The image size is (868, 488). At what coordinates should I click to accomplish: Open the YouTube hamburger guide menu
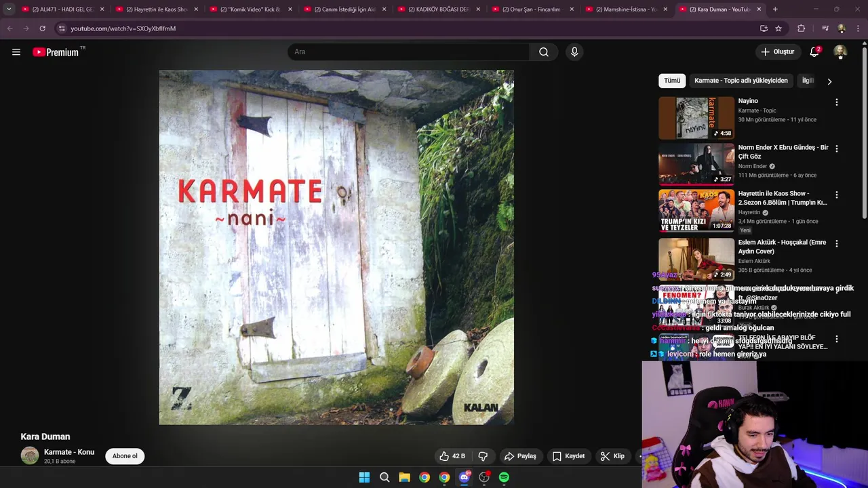(x=16, y=52)
